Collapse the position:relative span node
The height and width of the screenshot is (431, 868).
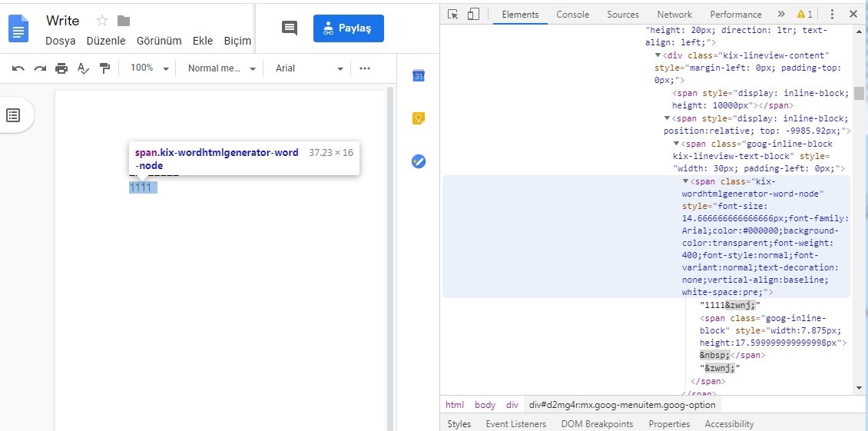tap(667, 118)
